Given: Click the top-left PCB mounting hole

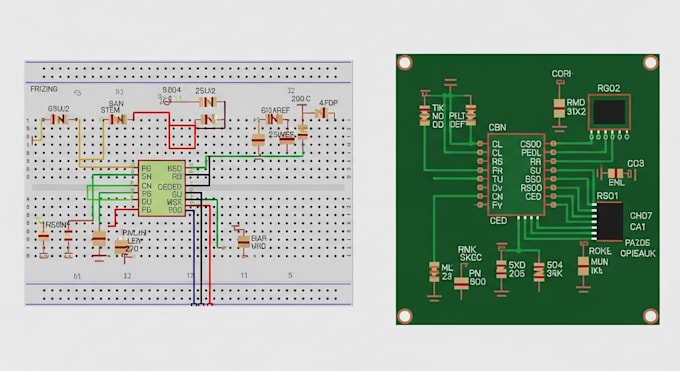Looking at the screenshot, I should pos(405,63).
